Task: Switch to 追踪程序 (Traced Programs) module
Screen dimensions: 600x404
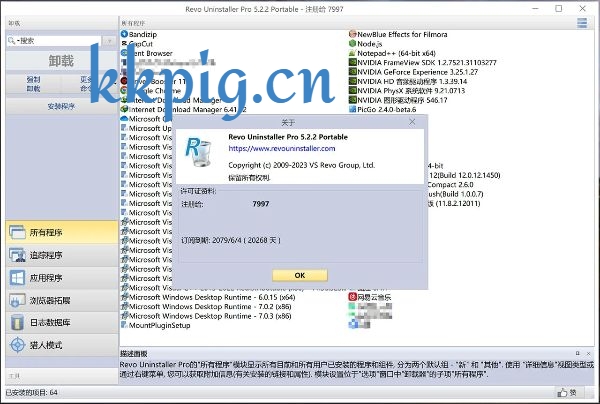Action: tap(62, 255)
